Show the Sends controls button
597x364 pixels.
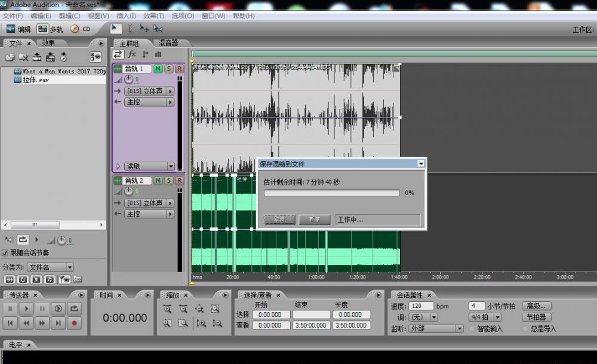145,54
